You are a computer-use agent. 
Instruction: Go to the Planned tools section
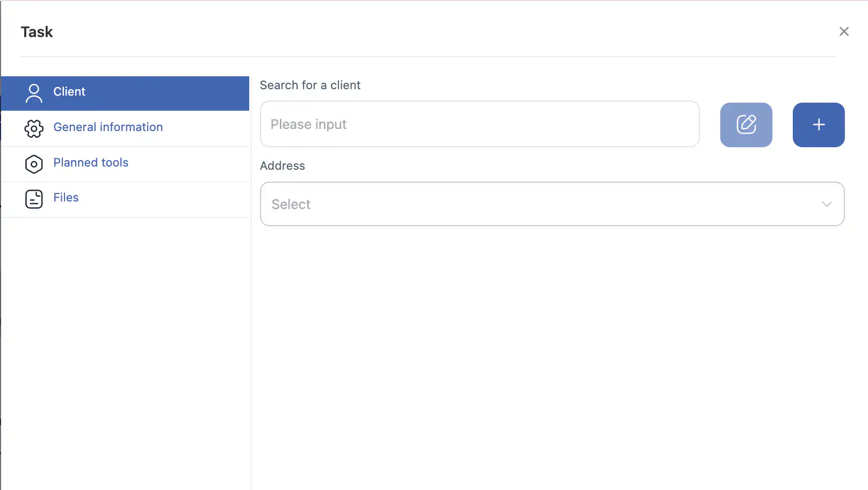click(x=91, y=163)
